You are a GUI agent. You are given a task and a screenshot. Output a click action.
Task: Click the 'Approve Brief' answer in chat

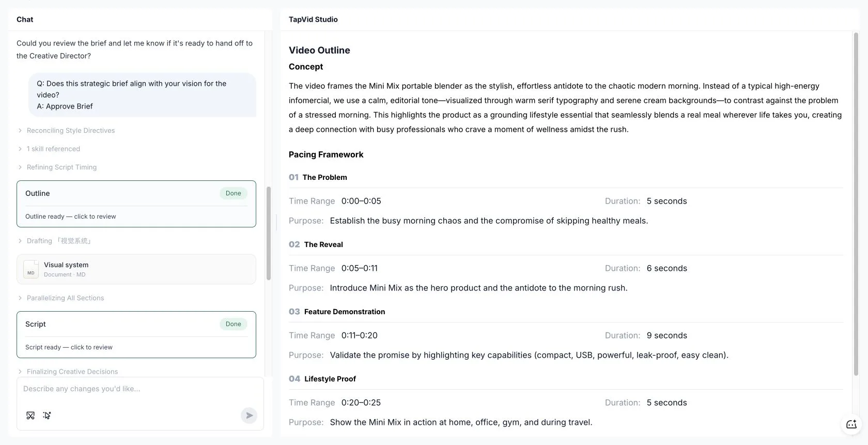[x=69, y=106]
